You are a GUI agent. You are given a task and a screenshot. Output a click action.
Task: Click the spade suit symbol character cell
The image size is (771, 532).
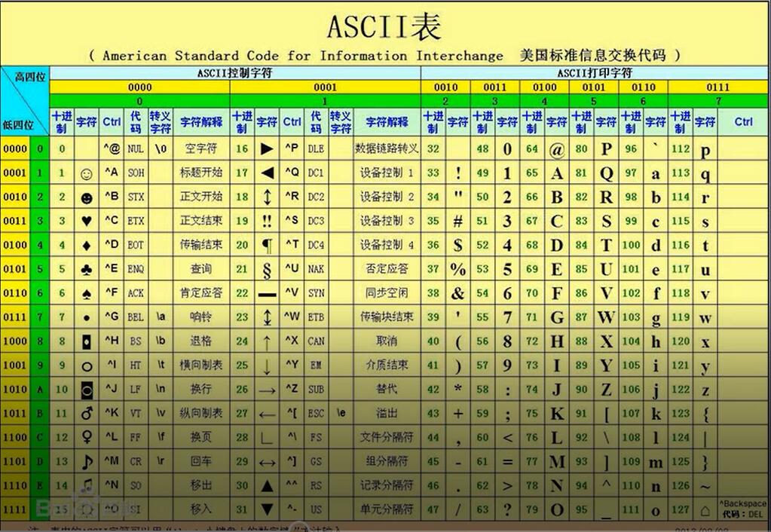pos(87,293)
